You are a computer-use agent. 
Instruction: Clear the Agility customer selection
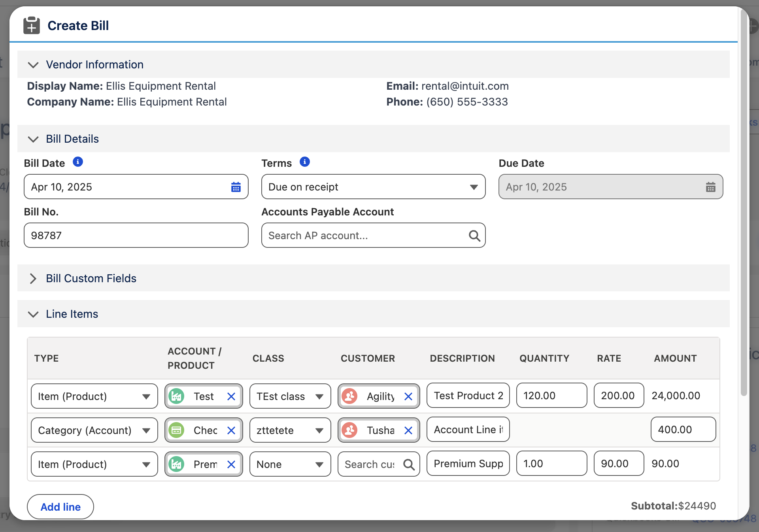click(x=408, y=396)
